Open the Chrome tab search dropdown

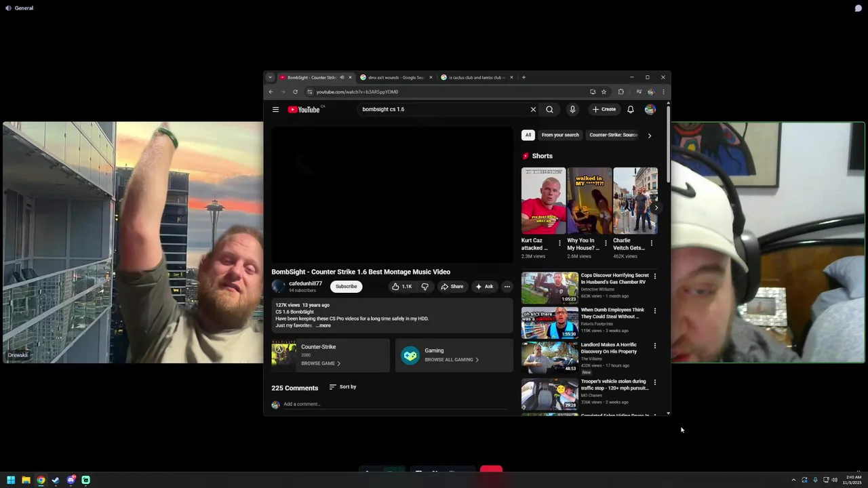click(x=270, y=77)
